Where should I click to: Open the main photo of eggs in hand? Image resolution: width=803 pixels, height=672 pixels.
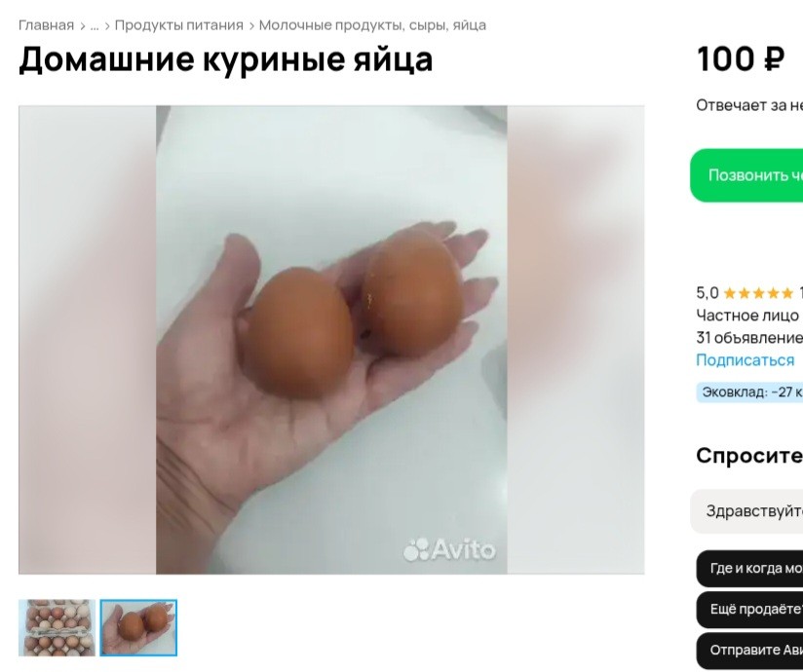click(x=331, y=340)
